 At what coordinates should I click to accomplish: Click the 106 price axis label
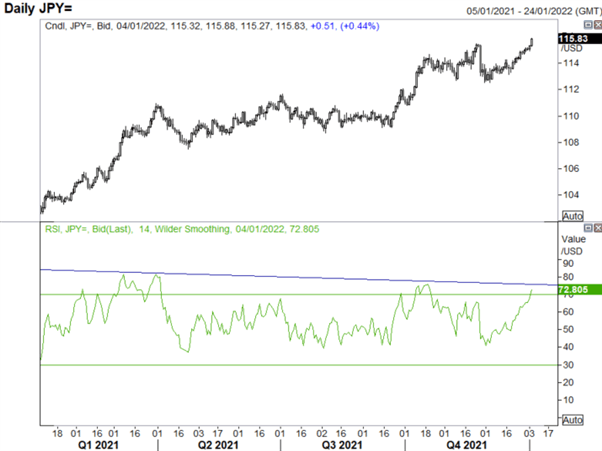(571, 169)
